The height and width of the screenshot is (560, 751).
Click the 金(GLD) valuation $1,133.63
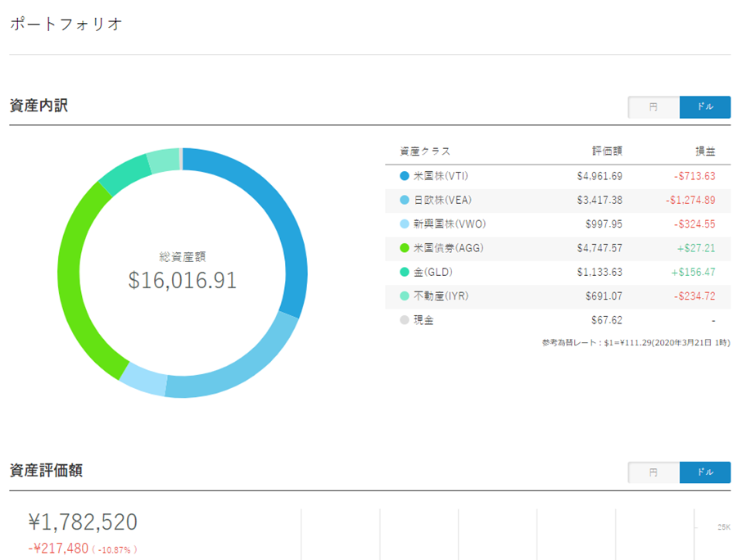(599, 272)
